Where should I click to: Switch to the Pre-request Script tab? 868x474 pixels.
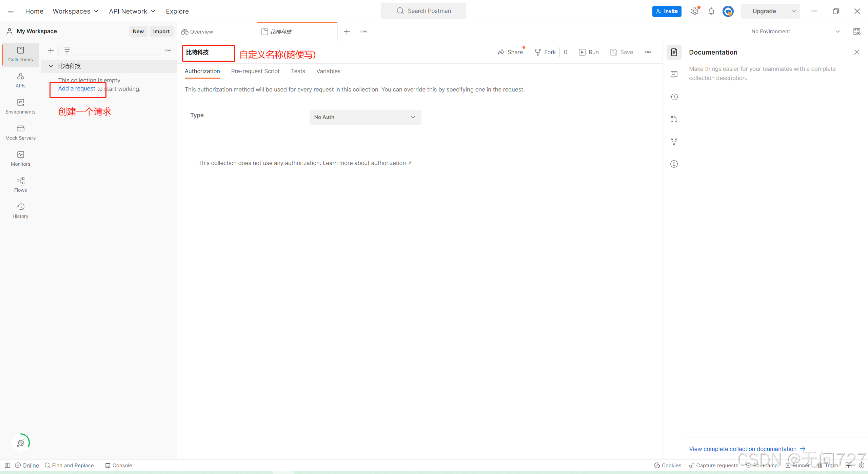pyautogui.click(x=255, y=71)
